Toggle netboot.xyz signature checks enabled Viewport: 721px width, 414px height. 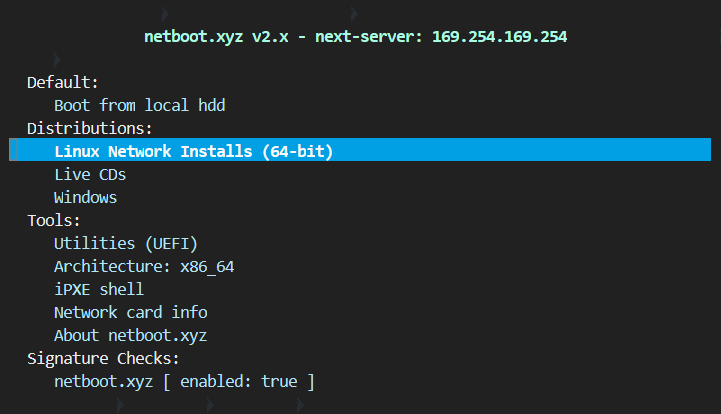pos(184,381)
